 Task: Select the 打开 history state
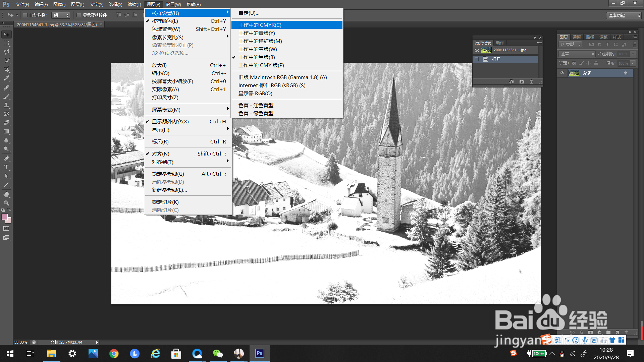point(496,59)
